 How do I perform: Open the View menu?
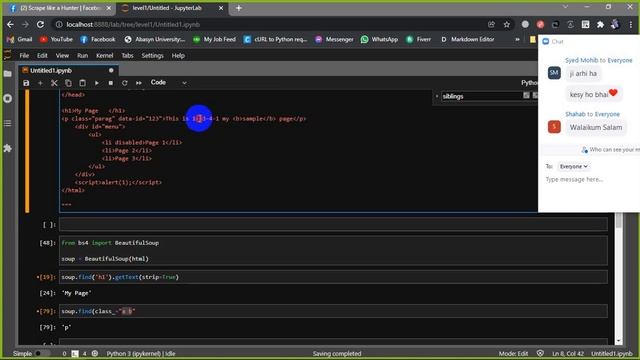[62, 56]
